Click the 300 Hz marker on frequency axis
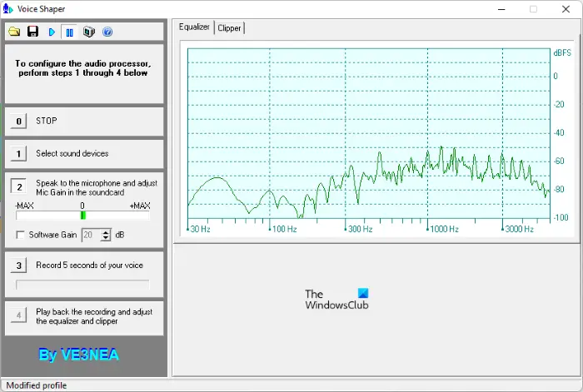Image resolution: width=583 pixels, height=392 pixels. (361, 229)
